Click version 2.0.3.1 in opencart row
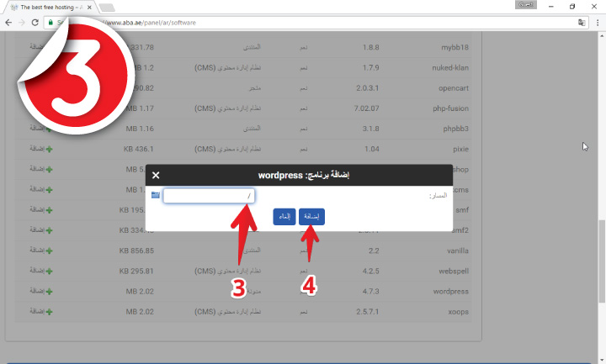The height and width of the screenshot is (364, 606). (x=367, y=88)
